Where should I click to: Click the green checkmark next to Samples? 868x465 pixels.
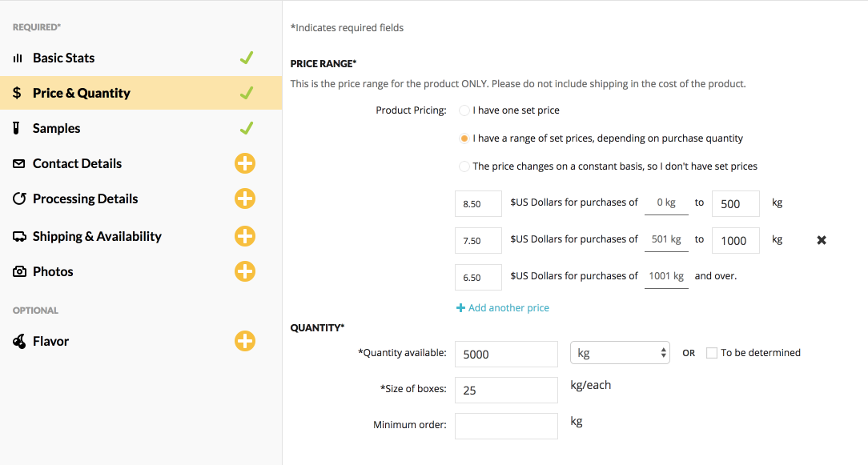pos(247,128)
